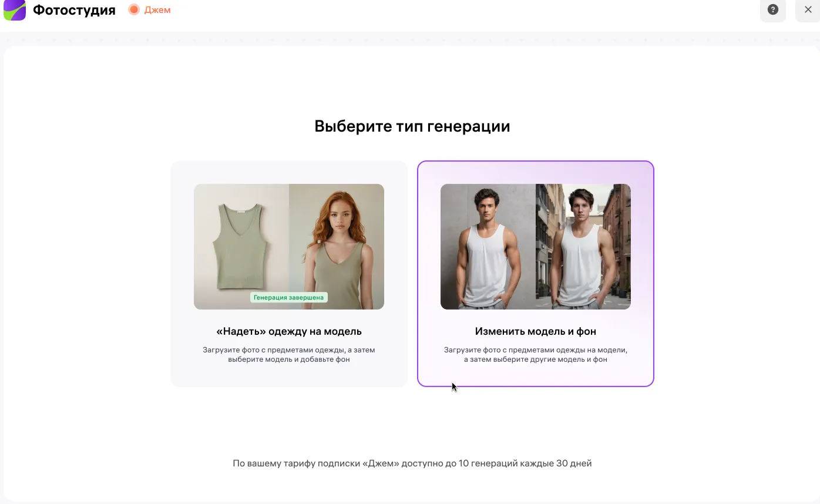Click the subscription limit notice at bottom
This screenshot has width=820, height=504.
(x=412, y=463)
